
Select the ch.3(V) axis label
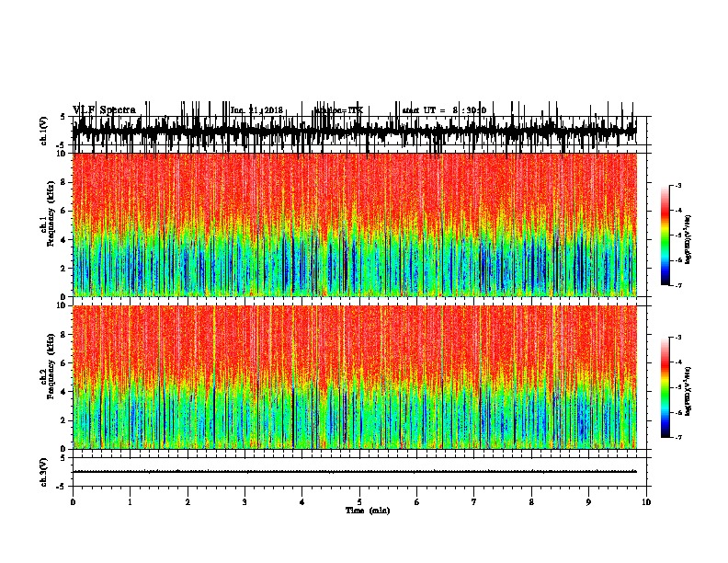44,472
